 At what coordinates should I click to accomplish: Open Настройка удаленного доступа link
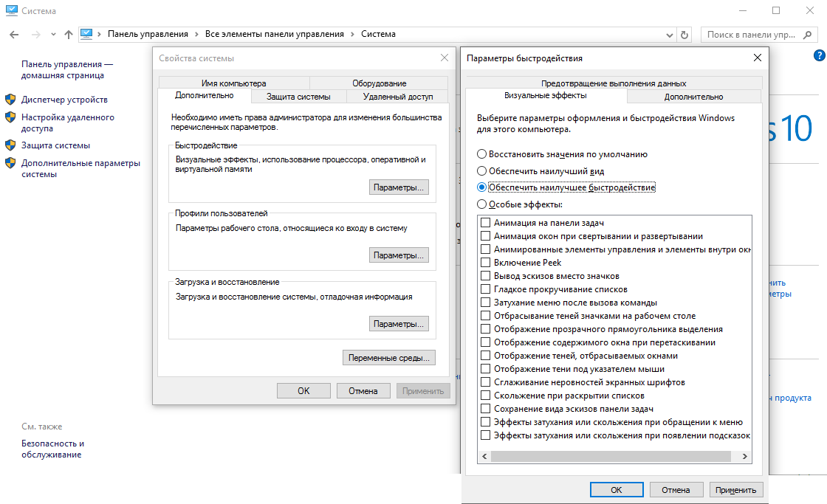click(x=67, y=122)
